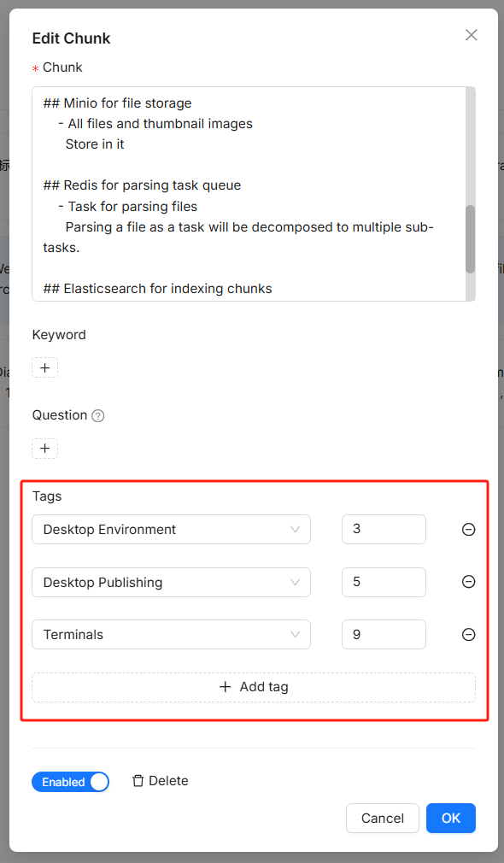Screen dimensions: 504x863
Task: Open the Desktop Environment tag dropdown
Action: coord(171,530)
